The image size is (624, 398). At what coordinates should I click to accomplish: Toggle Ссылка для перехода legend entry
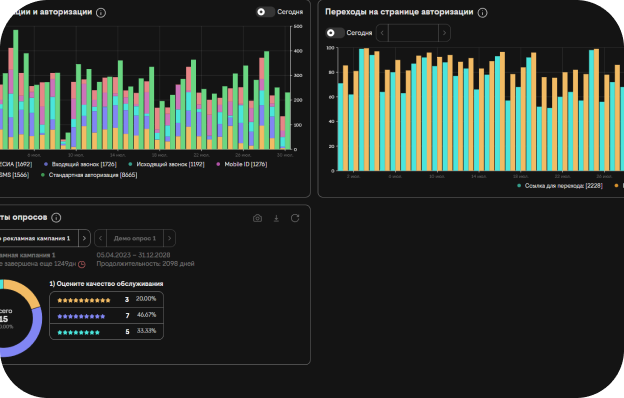pos(560,185)
